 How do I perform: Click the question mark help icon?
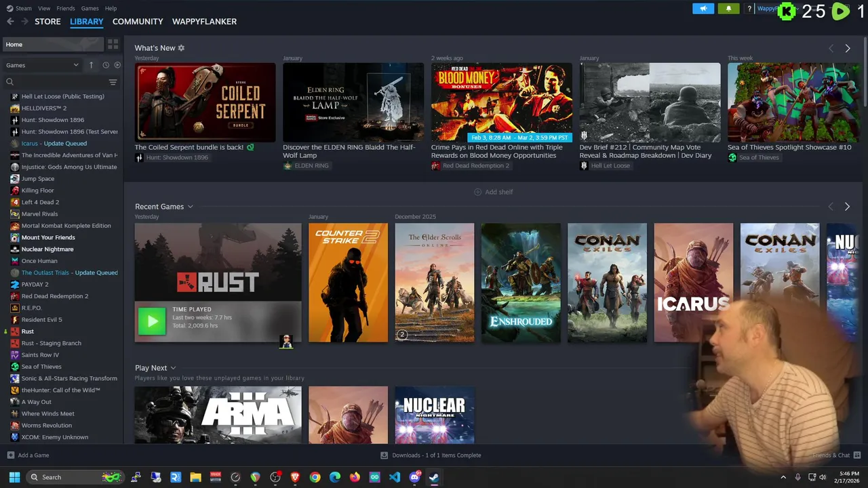(749, 9)
